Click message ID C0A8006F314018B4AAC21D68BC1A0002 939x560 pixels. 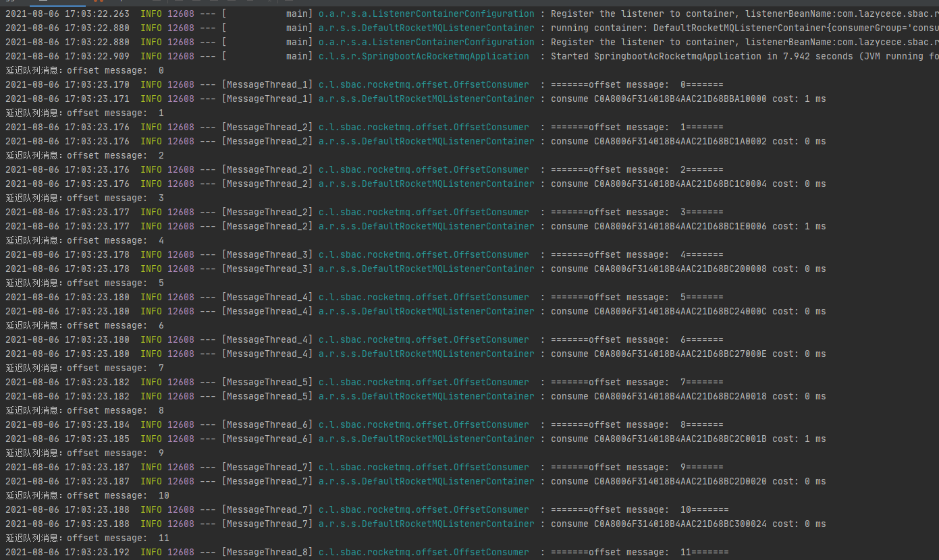point(680,141)
